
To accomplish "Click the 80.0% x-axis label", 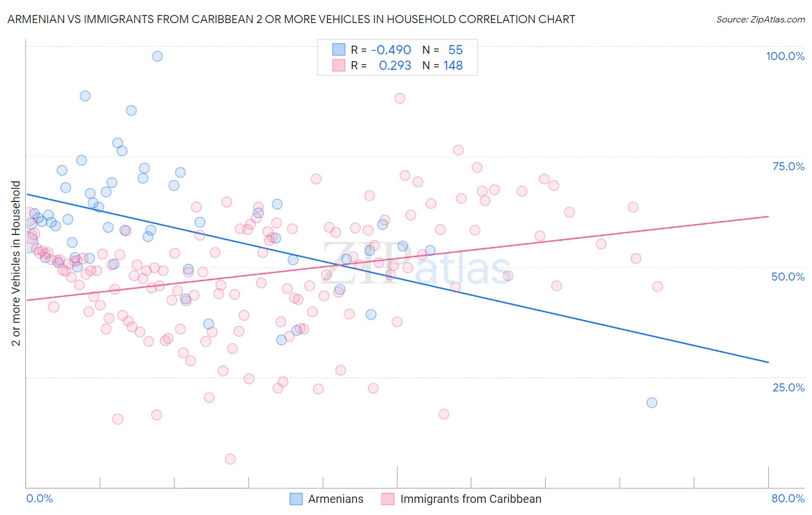I will (x=788, y=498).
